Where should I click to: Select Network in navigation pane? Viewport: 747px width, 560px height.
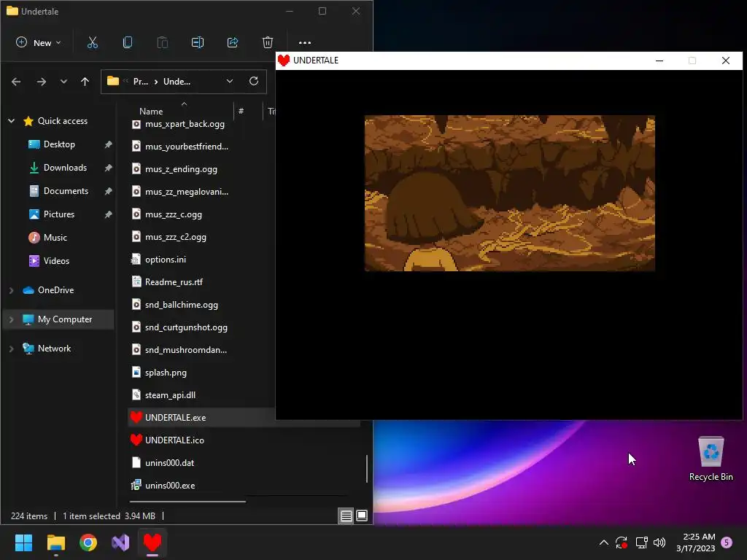(54, 349)
